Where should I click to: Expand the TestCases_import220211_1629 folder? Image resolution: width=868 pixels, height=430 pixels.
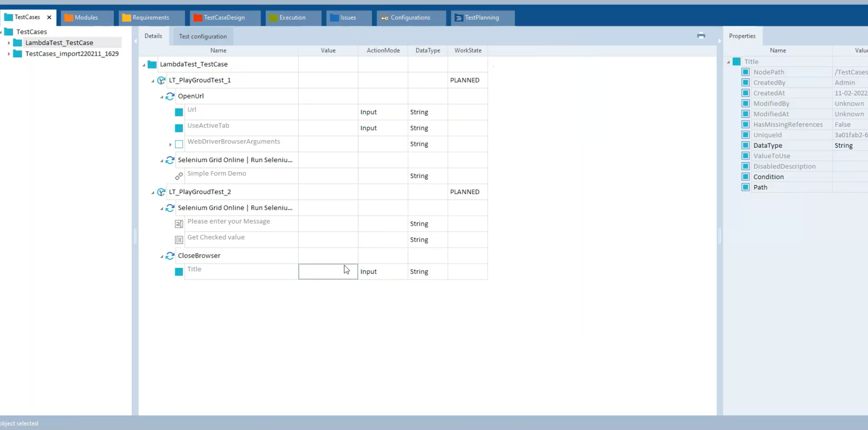click(9, 54)
